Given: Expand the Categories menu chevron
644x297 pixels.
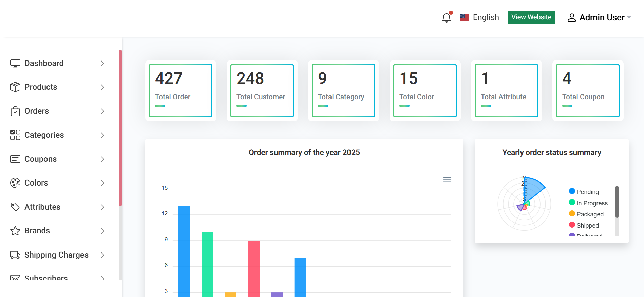Looking at the screenshot, I should (102, 135).
